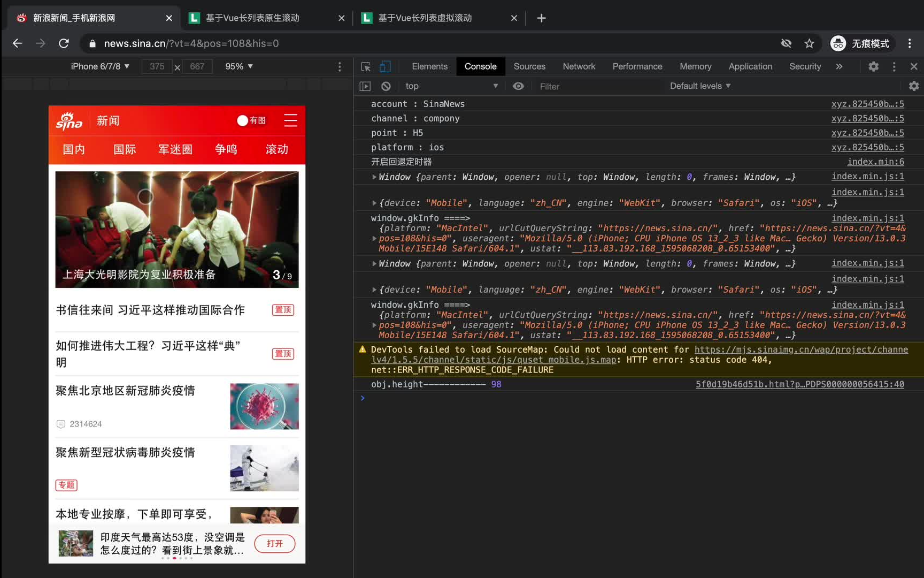Go back with the browser back arrow

coord(17,43)
